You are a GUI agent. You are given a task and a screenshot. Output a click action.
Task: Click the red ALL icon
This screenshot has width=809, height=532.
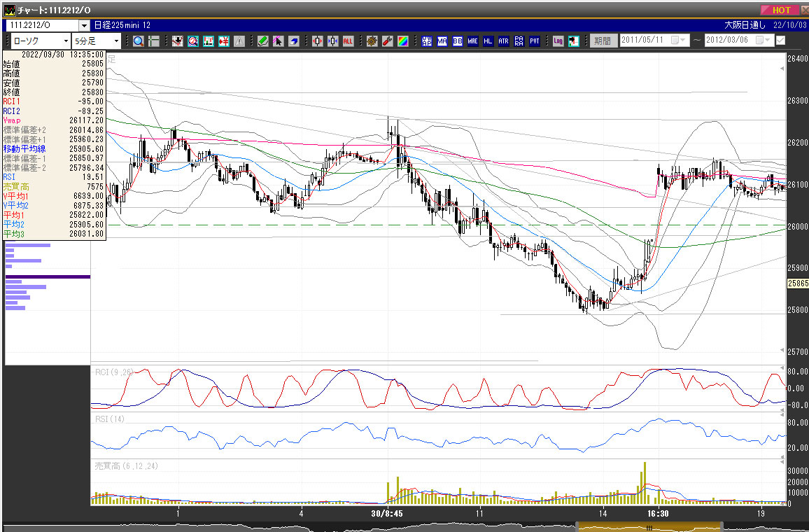pos(349,41)
